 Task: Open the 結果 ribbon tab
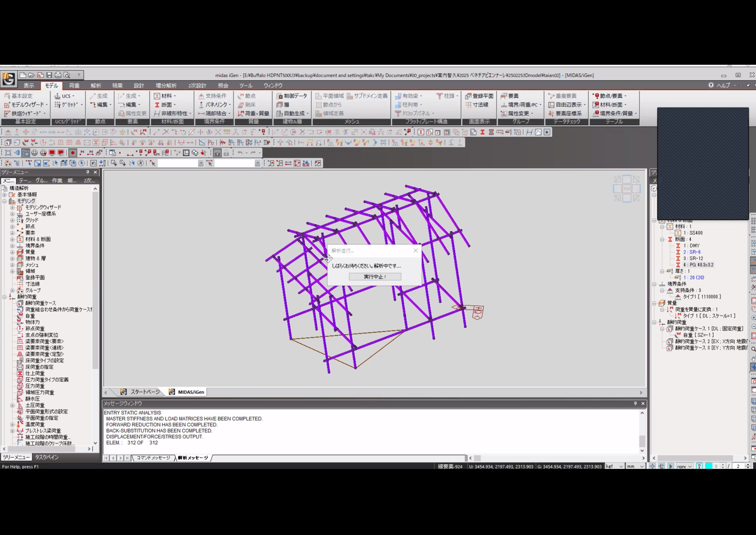[x=117, y=86]
